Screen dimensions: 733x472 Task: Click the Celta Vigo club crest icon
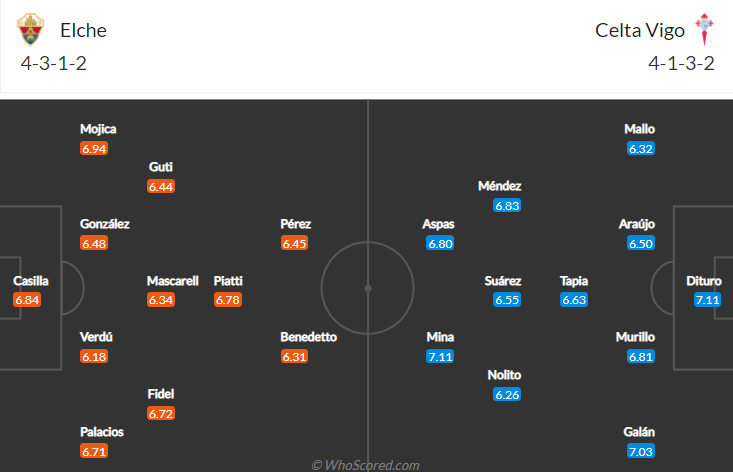[704, 29]
